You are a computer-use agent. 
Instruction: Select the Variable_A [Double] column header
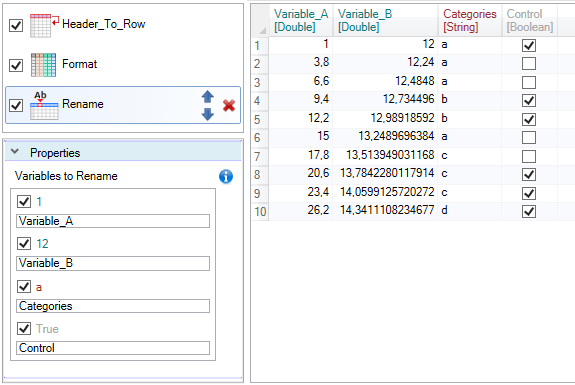(301, 21)
